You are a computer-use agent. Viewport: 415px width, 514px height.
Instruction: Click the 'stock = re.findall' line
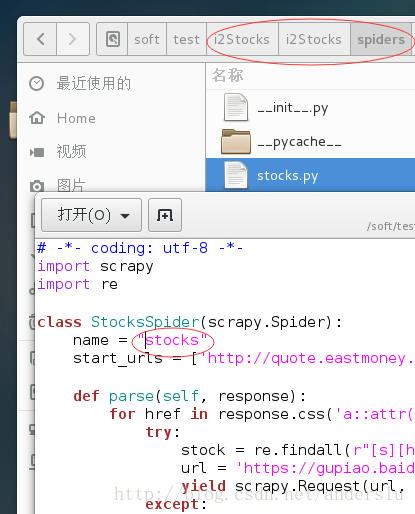(298, 450)
